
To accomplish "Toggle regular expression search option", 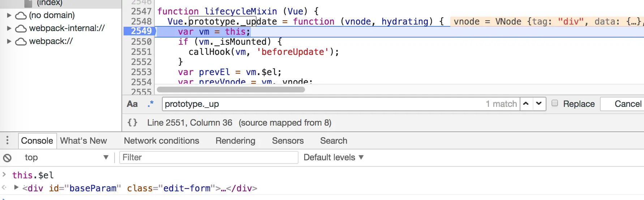I will click(x=151, y=104).
